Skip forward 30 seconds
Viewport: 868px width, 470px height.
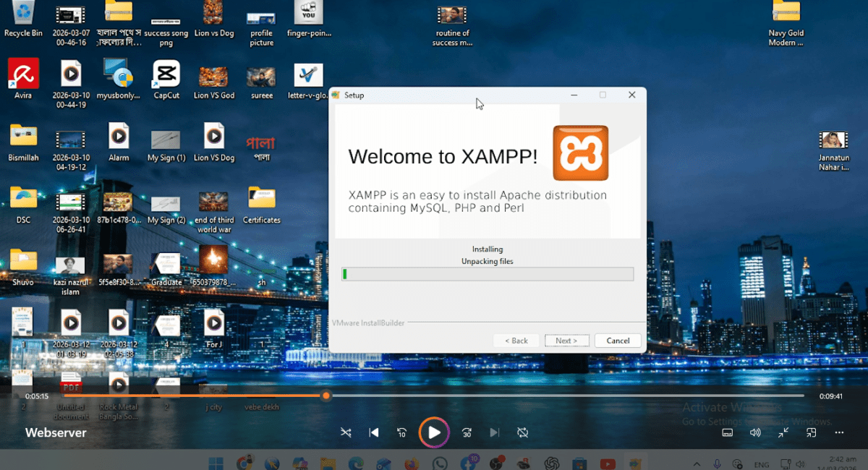[467, 432]
